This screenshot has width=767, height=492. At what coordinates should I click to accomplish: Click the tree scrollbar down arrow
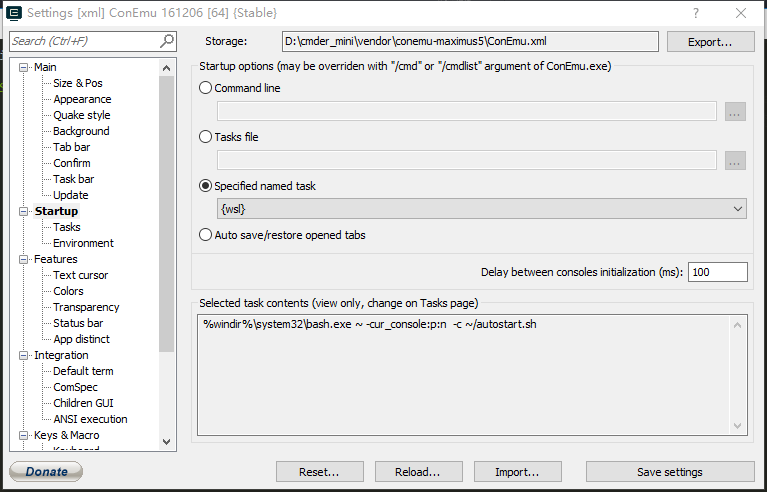tap(166, 442)
